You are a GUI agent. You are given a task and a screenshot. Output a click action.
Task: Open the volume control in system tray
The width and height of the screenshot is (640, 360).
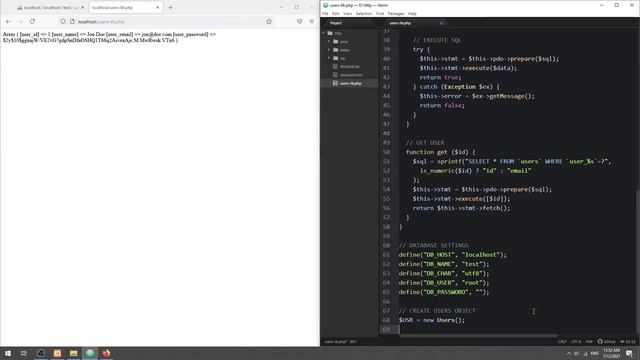coord(576,353)
